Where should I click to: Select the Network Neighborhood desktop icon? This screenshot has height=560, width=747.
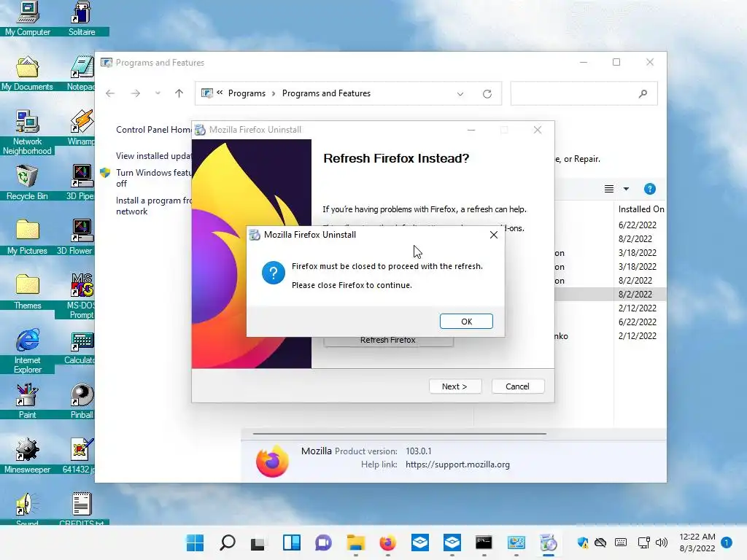point(27,132)
